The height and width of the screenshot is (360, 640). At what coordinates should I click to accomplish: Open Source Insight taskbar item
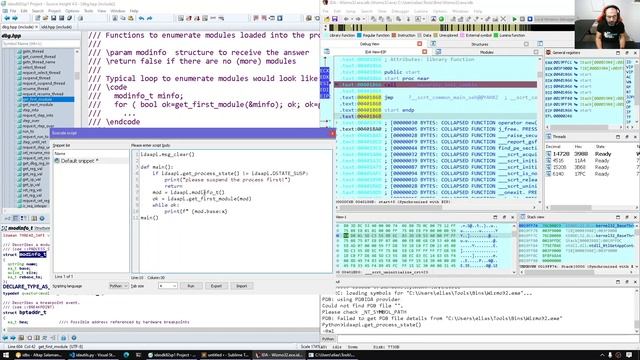[171, 355]
